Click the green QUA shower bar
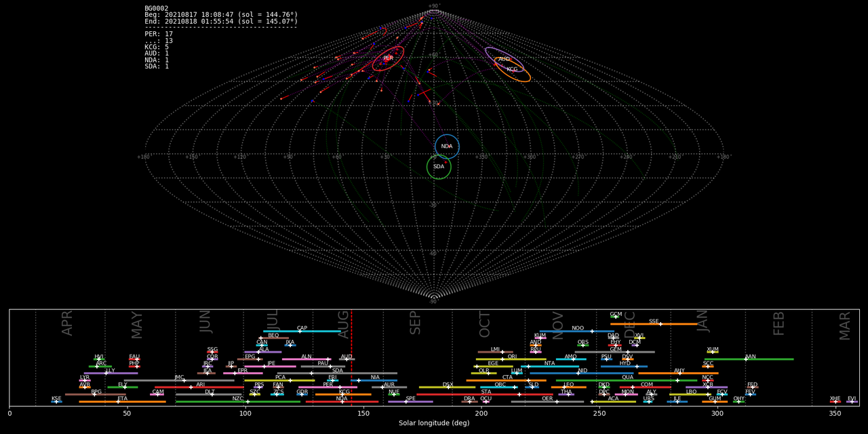The width and height of the screenshot is (868, 434). (x=627, y=380)
